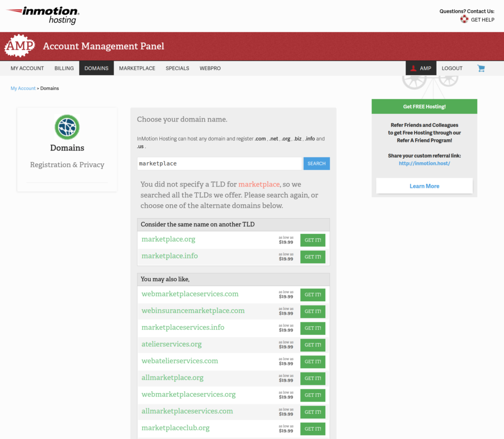504x439 pixels.
Task: Go to Billing in navigation bar
Action: [64, 68]
